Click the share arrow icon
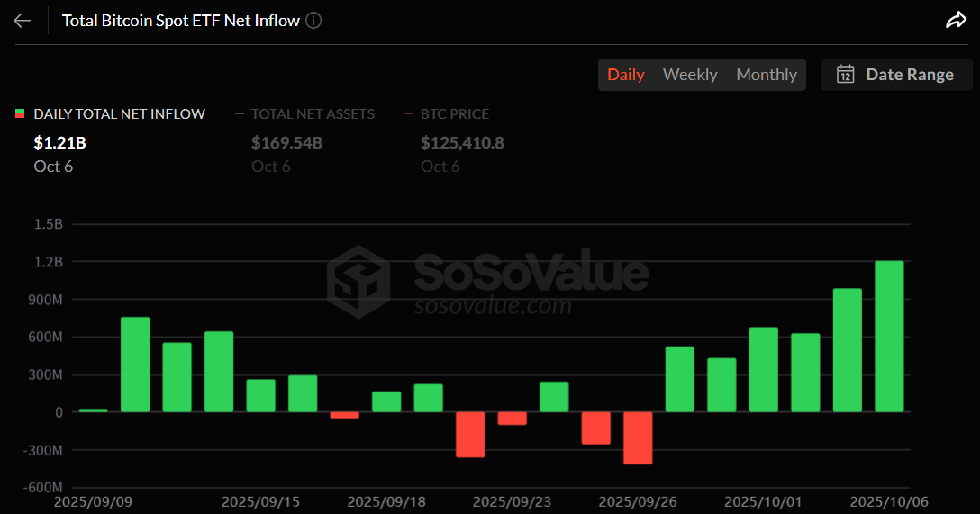The height and width of the screenshot is (514, 980). click(956, 21)
